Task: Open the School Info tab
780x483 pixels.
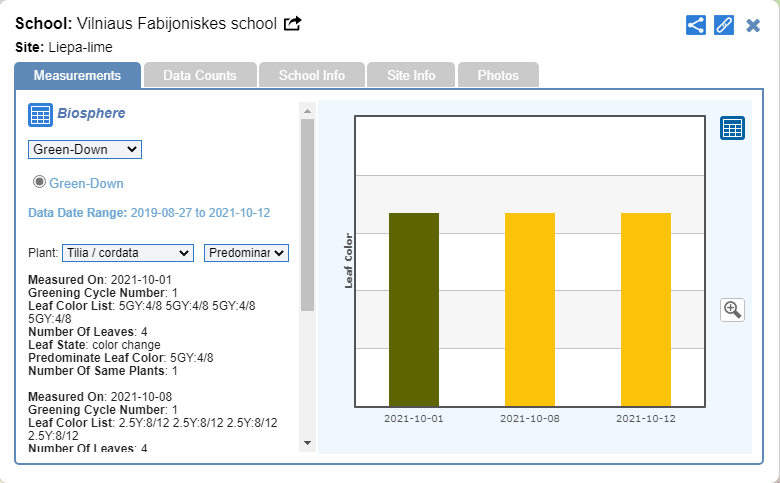Action: [x=312, y=75]
